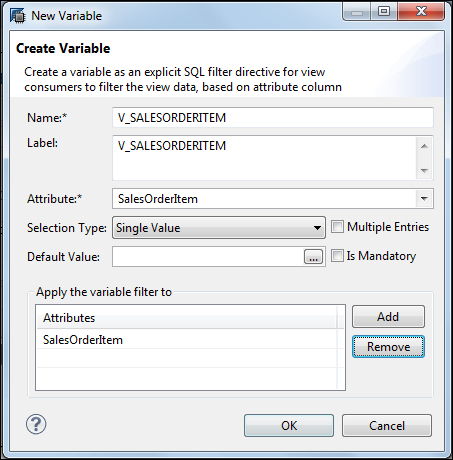This screenshot has width=453, height=460.
Task: Enable the Multiple Entries checkbox
Action: pyautogui.click(x=337, y=227)
